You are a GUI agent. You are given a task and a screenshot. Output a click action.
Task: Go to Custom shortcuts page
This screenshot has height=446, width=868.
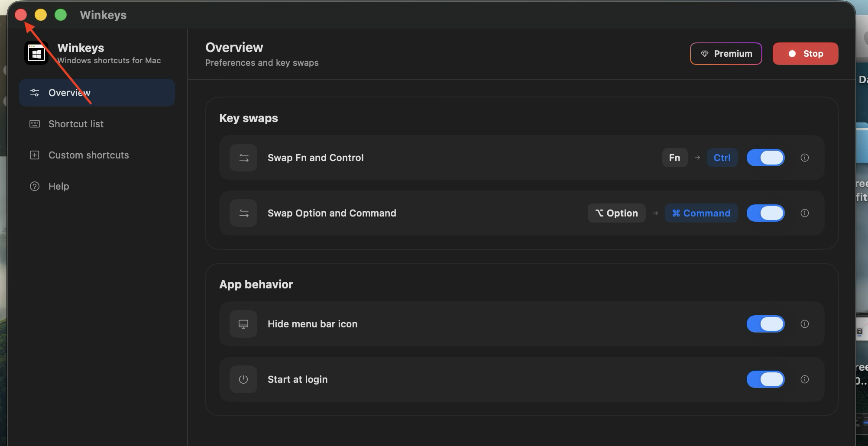(97, 155)
